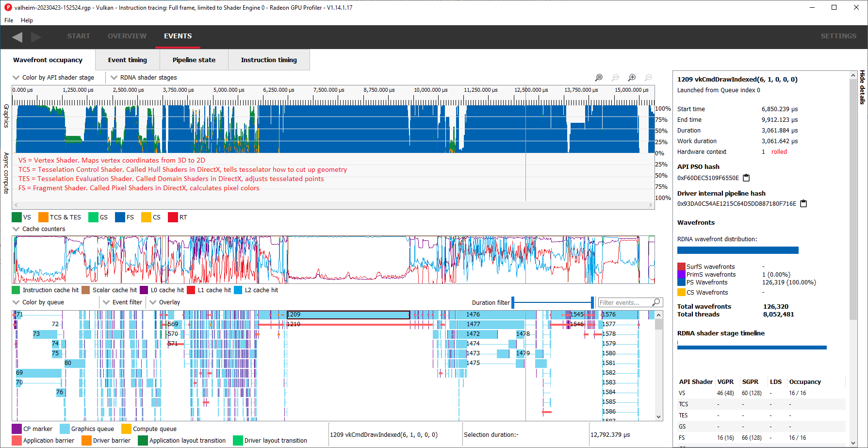
Task: Click the GS legend color swatch
Action: click(93, 217)
